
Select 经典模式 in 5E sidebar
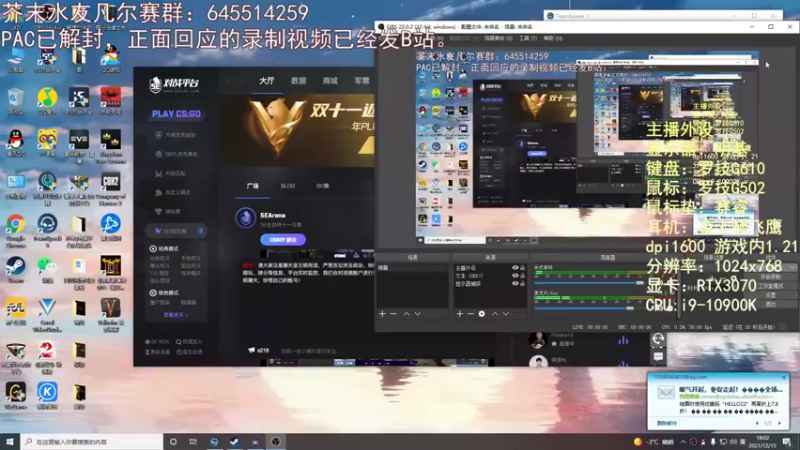(164, 248)
